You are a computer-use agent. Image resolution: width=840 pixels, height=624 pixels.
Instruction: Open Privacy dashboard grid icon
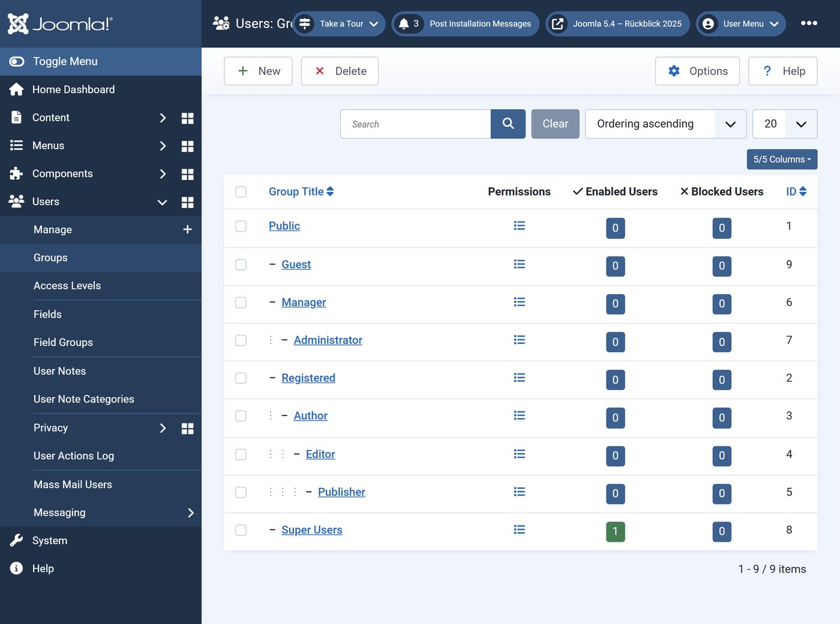(x=187, y=428)
